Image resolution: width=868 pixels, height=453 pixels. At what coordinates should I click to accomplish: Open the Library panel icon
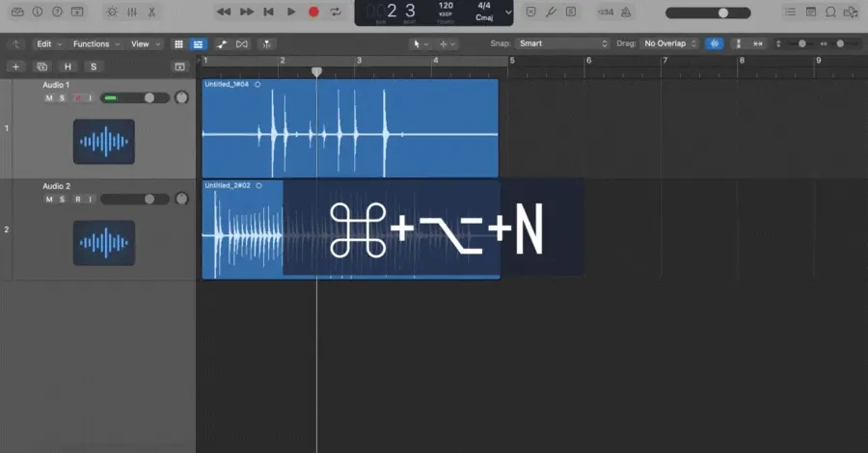17,12
